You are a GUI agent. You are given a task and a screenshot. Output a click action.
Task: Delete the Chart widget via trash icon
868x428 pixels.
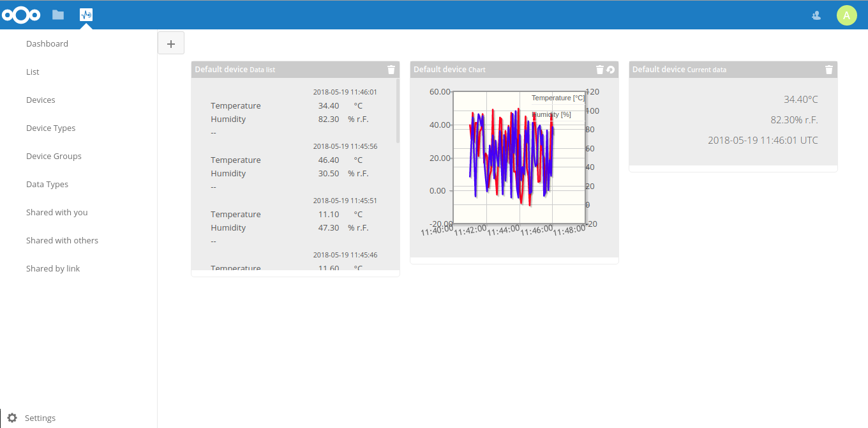[599, 70]
